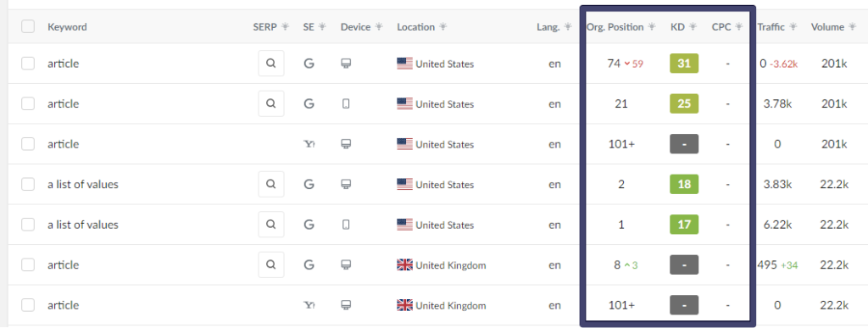
Task: Click KD badge showing 31
Action: click(684, 64)
